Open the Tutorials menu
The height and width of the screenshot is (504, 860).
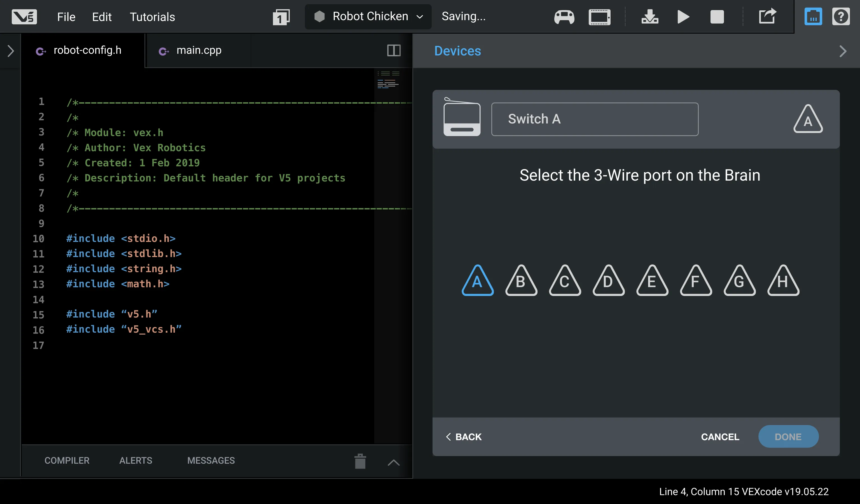click(152, 17)
